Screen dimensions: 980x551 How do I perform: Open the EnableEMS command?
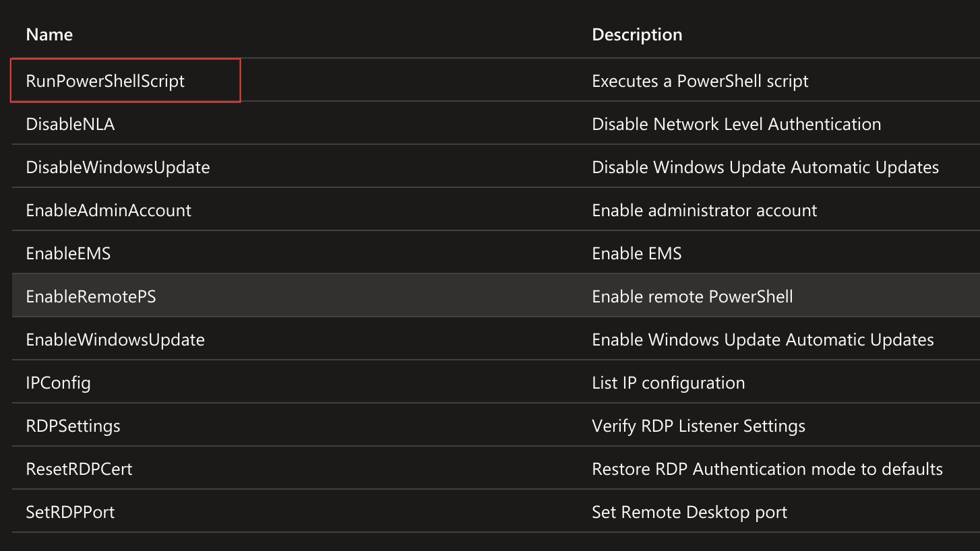click(x=68, y=253)
